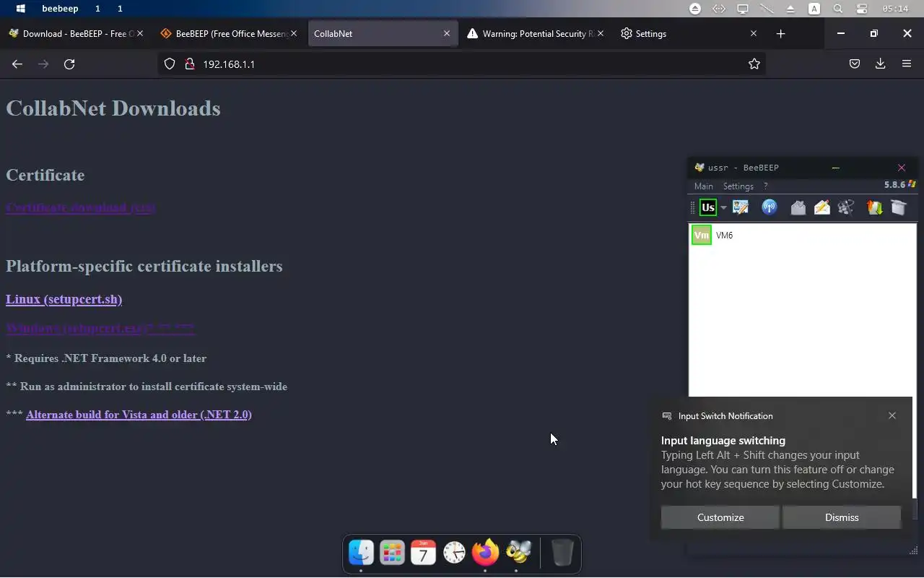924x578 pixels.
Task: Close the CollabNet tab
Action: click(x=447, y=34)
